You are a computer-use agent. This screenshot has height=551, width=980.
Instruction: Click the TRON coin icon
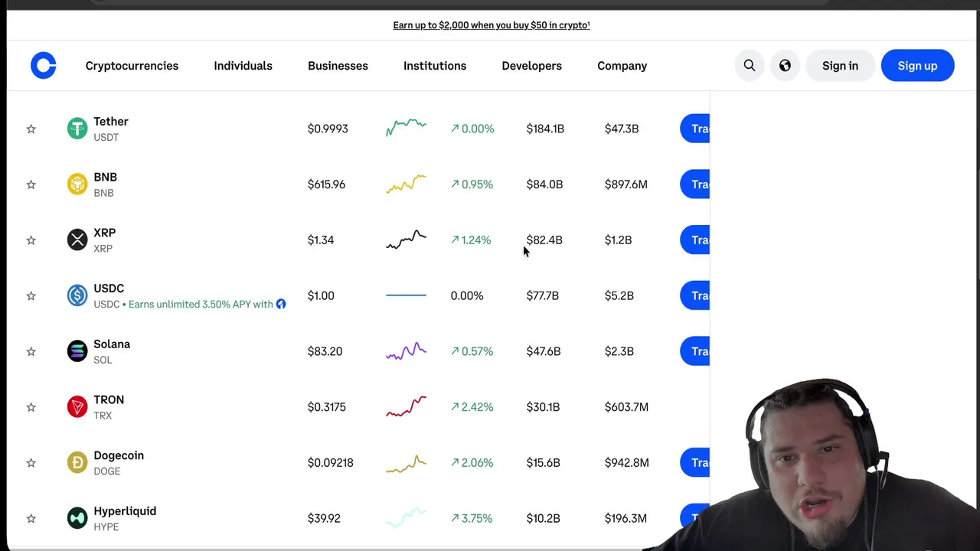[x=77, y=407]
